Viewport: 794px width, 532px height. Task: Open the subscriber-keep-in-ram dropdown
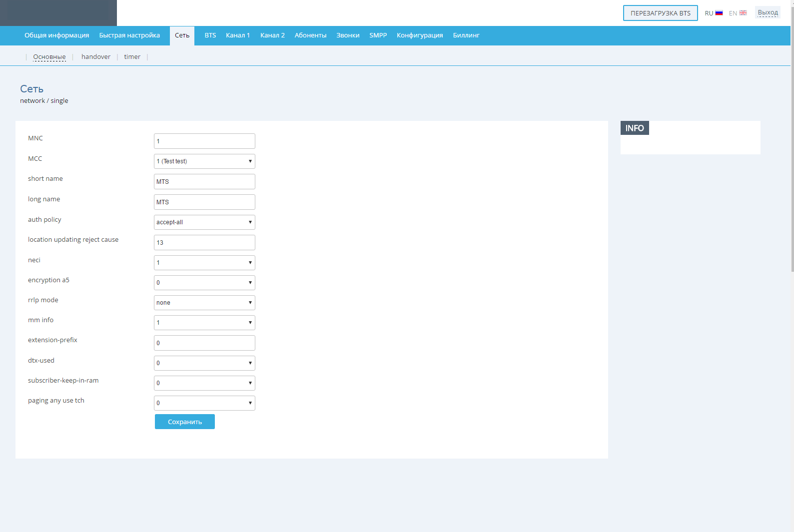[x=204, y=383]
